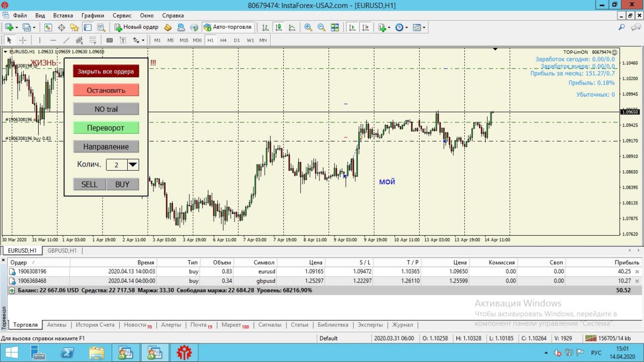The width and height of the screenshot is (644, 362).
Task: Click the BUY button
Action: coord(122,184)
